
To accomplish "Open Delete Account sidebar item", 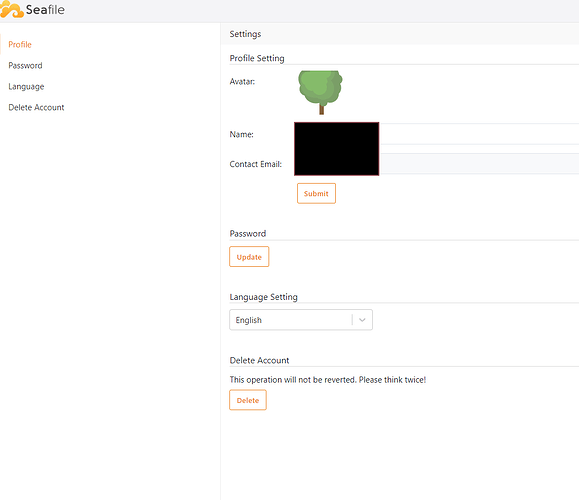I will (x=36, y=107).
